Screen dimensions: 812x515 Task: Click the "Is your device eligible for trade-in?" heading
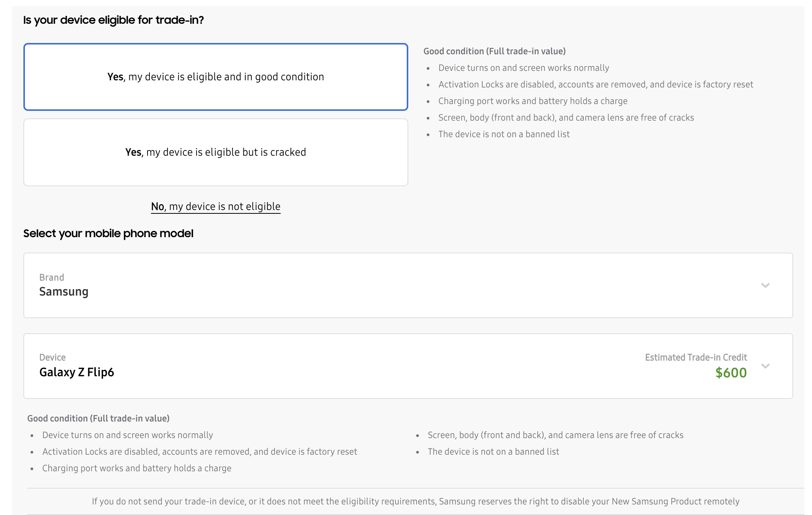coord(113,20)
